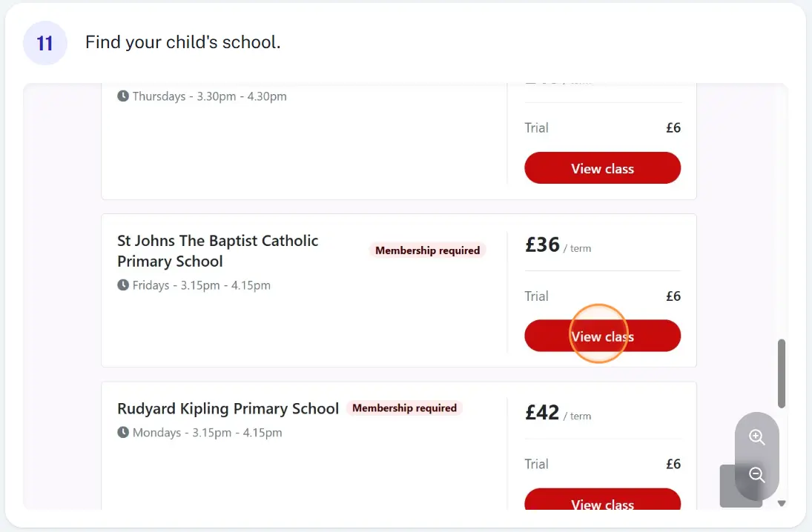
Task: View class for Rudyard Kipling Primary School
Action: click(602, 499)
